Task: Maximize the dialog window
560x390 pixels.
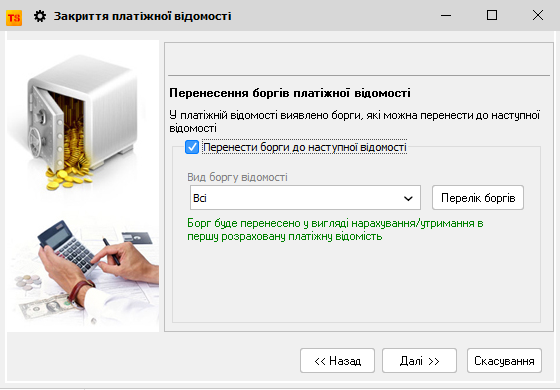Action: 492,15
